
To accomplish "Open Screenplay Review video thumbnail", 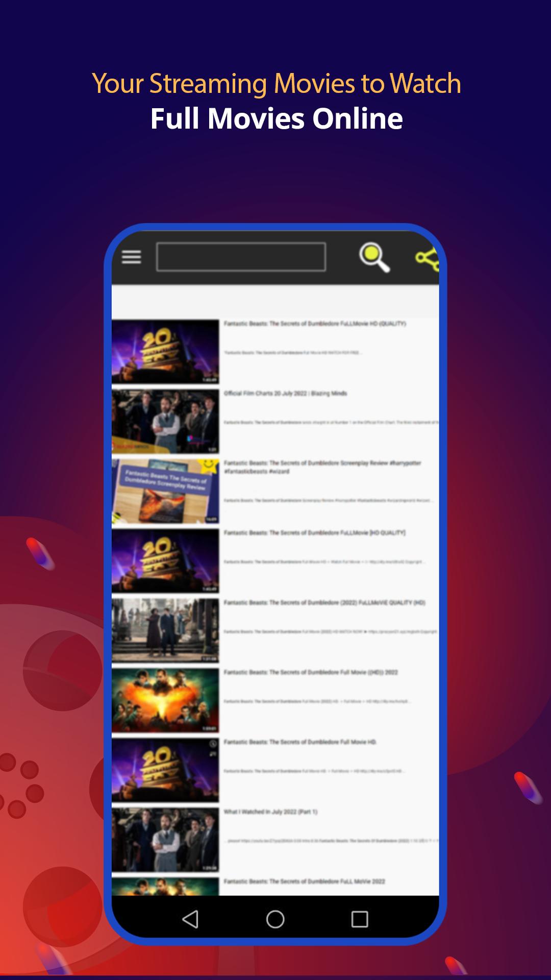I will tap(165, 491).
